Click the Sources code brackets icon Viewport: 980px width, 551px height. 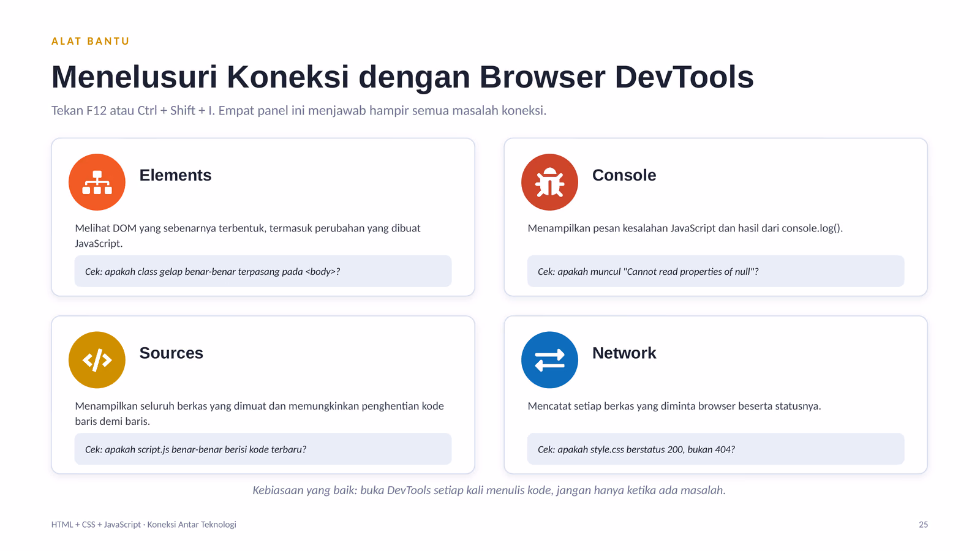(97, 360)
